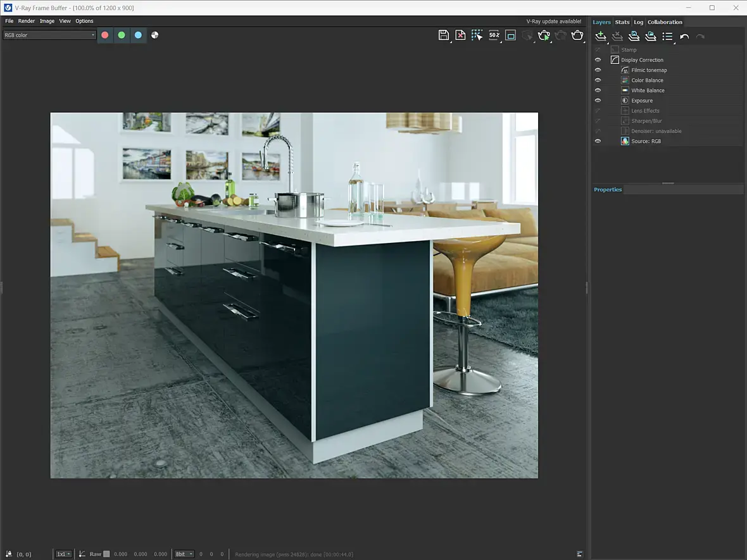This screenshot has height=560, width=747.
Task: Click the create layer icon
Action: [x=600, y=37]
